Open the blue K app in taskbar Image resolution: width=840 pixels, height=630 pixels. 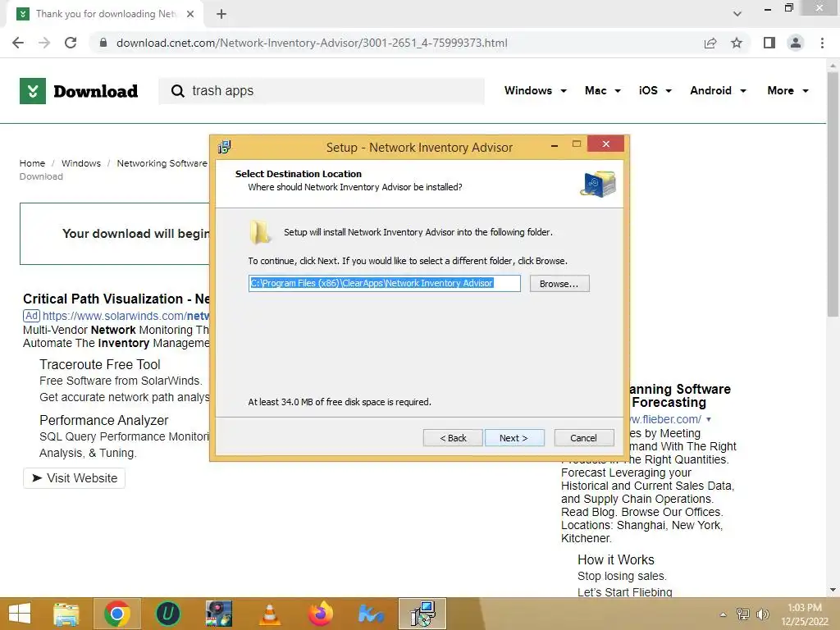[x=372, y=614]
